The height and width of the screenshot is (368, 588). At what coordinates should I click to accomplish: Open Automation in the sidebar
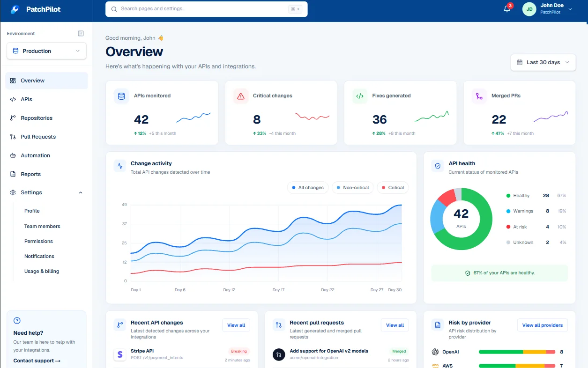pos(46,155)
